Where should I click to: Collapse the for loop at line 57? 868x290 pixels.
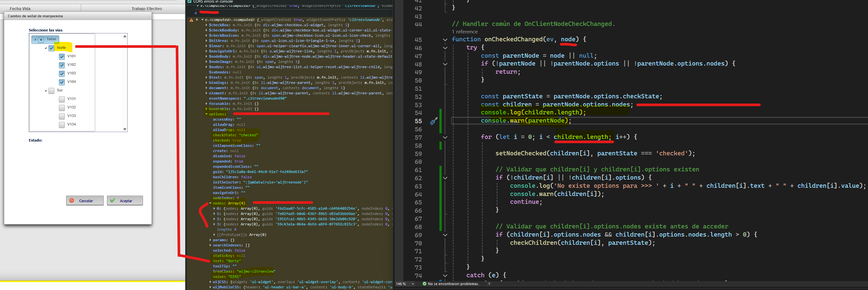click(445, 137)
